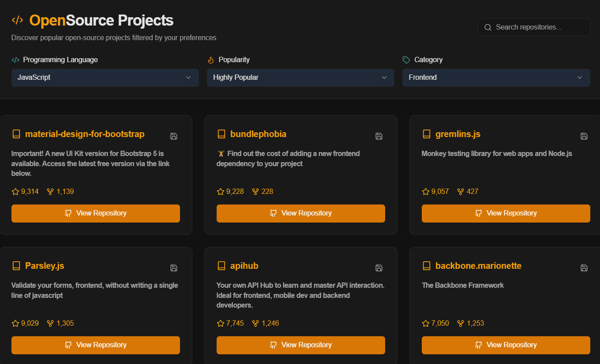
Task: Click the star icon on backbone.marionette card
Action: pos(426,323)
